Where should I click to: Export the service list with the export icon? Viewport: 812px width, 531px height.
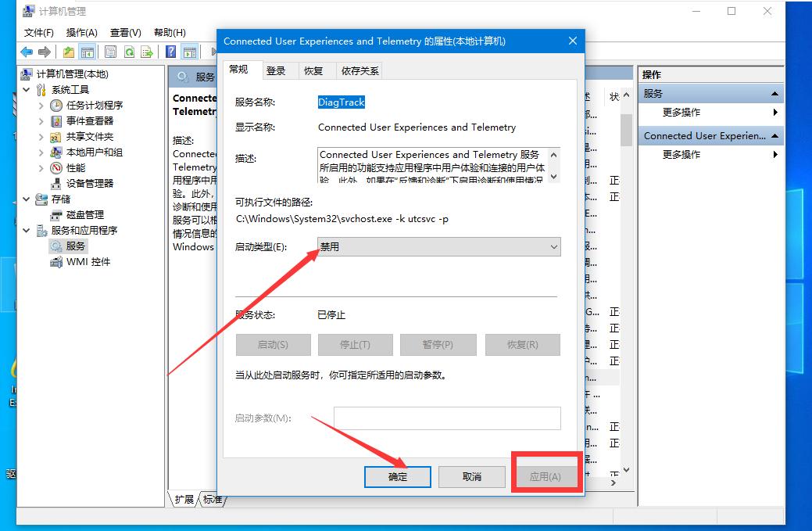[x=147, y=52]
